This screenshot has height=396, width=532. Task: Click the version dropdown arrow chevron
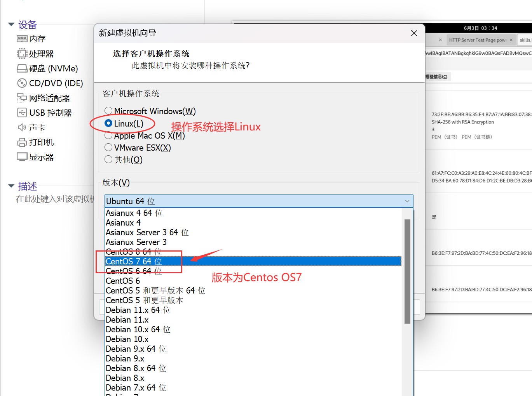407,201
